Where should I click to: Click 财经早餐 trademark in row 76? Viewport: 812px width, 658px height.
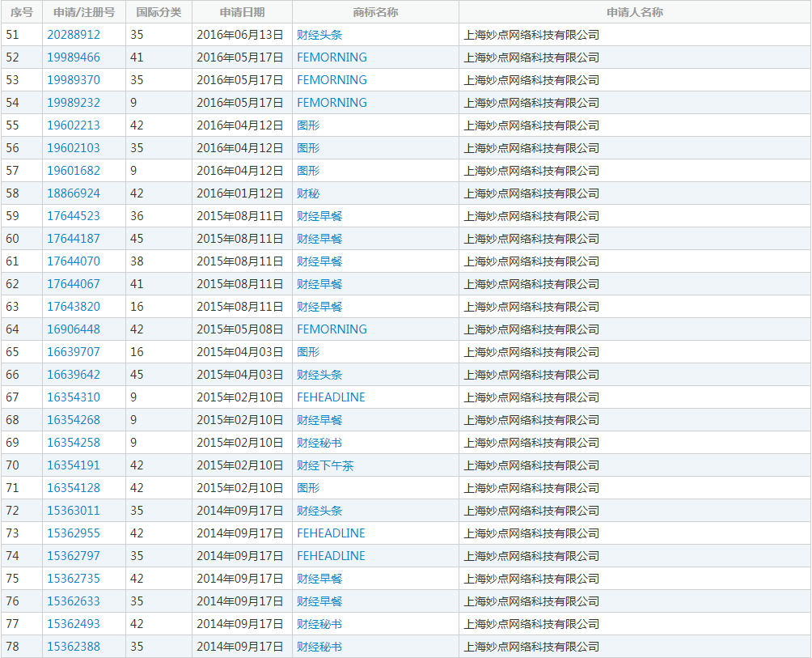(319, 601)
